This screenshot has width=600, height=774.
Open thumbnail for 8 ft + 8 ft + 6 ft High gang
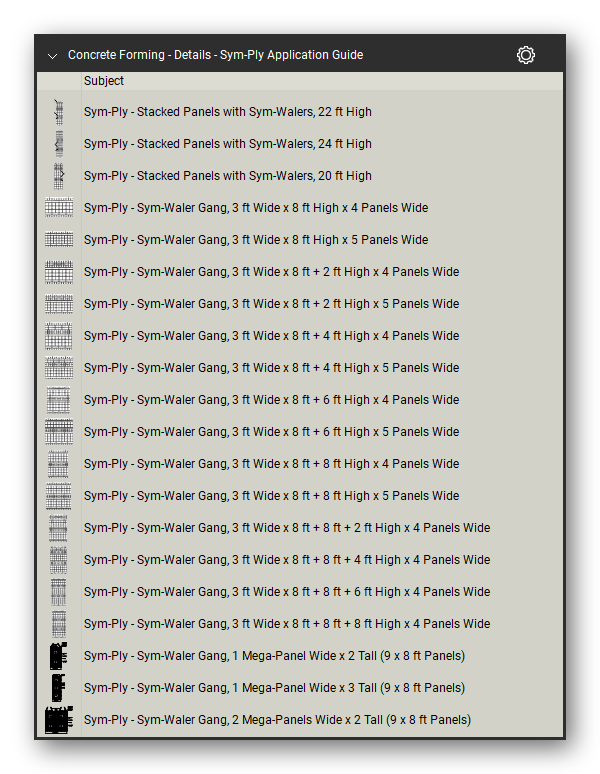pos(58,592)
